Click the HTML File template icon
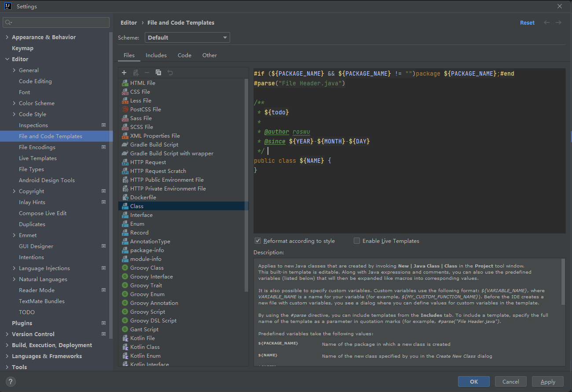The image size is (572, 392). click(125, 83)
